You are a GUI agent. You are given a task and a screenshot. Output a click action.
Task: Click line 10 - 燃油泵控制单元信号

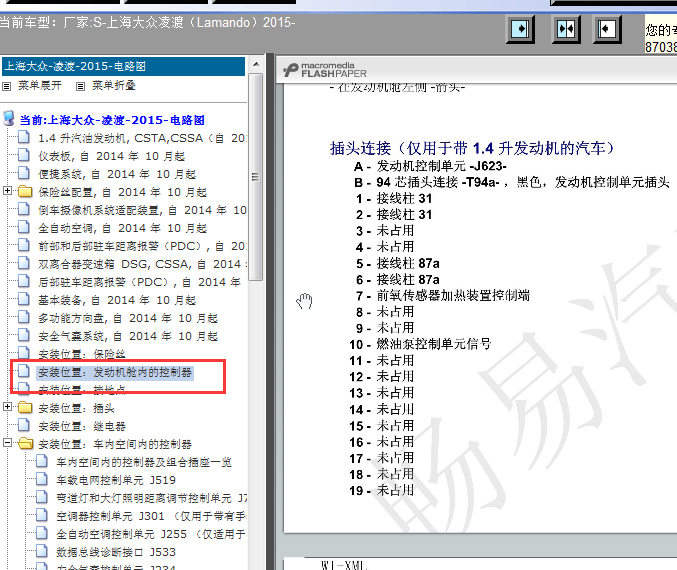421,344
